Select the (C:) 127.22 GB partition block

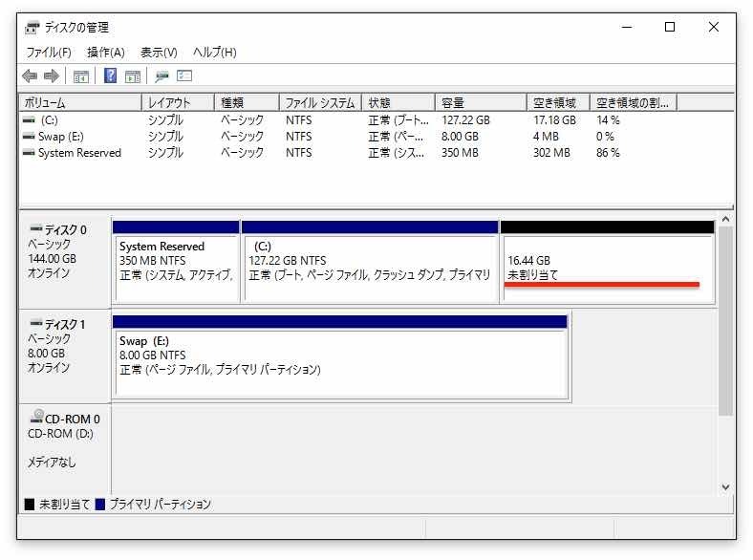click(x=370, y=262)
